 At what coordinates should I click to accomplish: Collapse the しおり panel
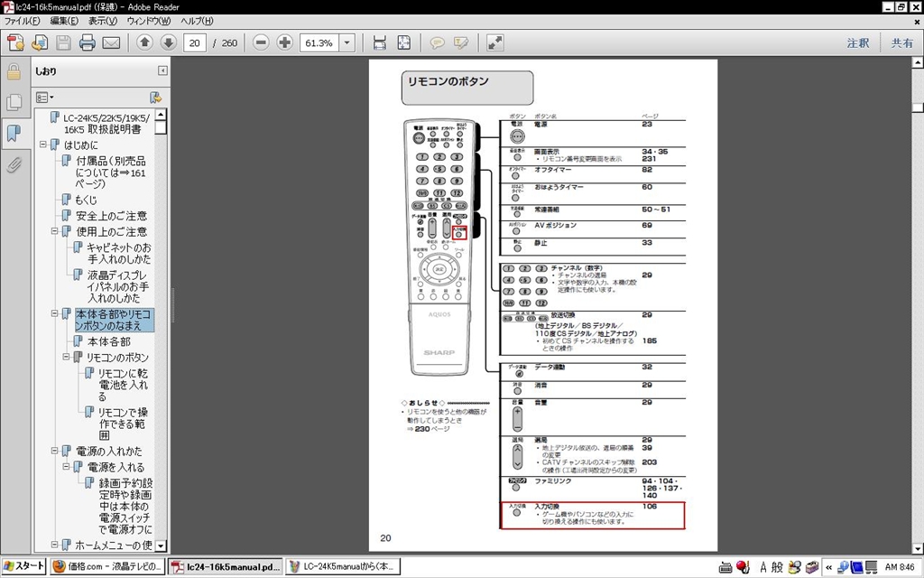[162, 70]
